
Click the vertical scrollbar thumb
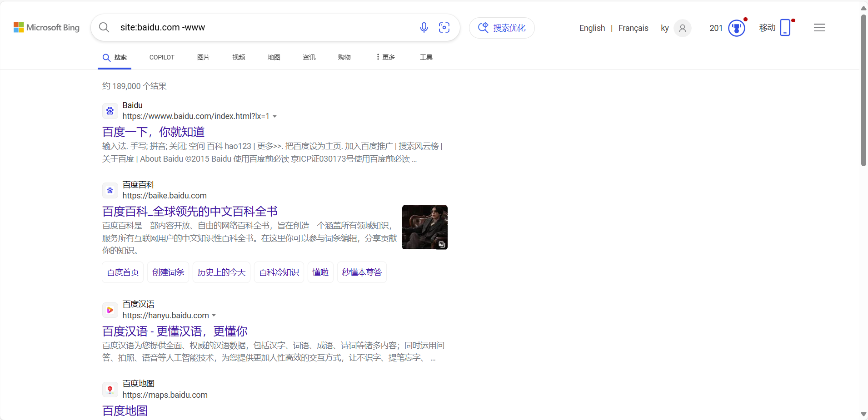pyautogui.click(x=863, y=90)
